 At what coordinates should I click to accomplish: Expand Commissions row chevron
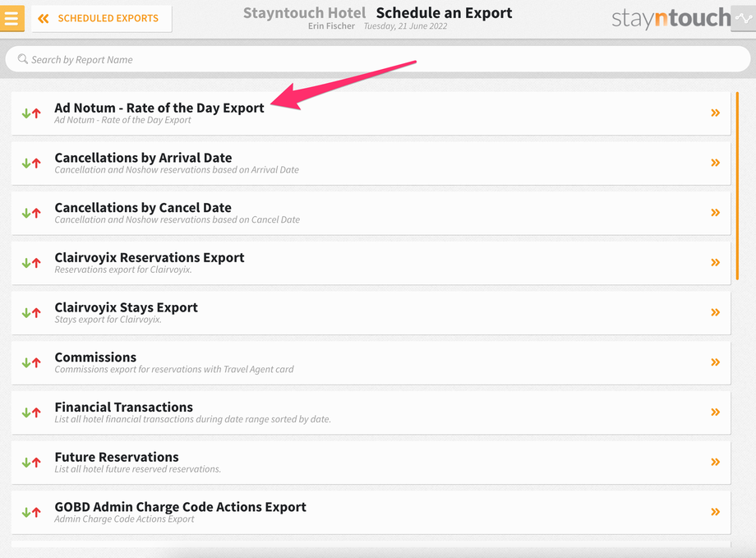pyautogui.click(x=715, y=362)
